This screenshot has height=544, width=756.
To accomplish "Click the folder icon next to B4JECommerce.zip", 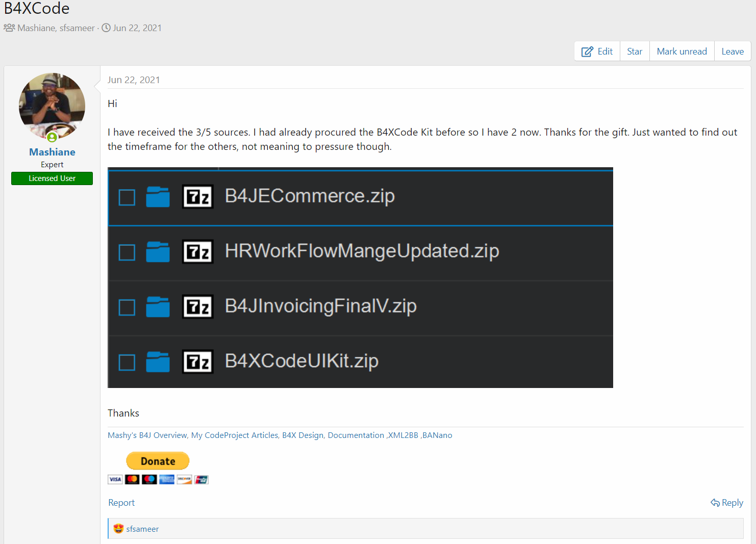I will [x=158, y=197].
